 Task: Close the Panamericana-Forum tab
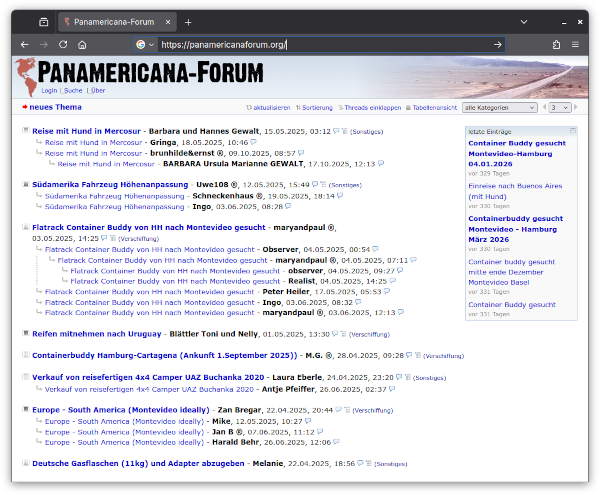(168, 22)
